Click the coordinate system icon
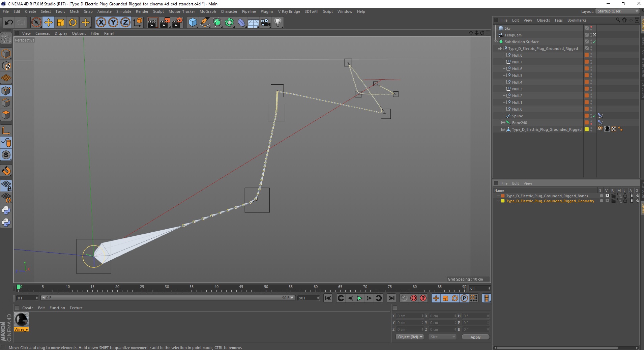 [138, 23]
